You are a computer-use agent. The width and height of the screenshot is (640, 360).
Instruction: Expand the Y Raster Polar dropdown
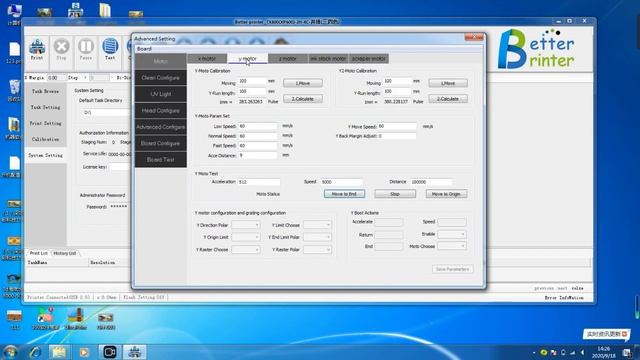tap(317, 249)
